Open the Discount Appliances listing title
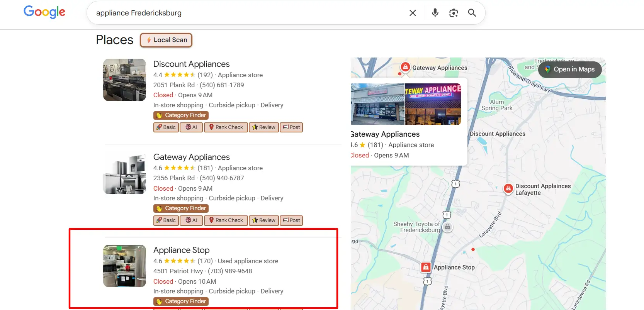644x310 pixels. click(x=191, y=64)
